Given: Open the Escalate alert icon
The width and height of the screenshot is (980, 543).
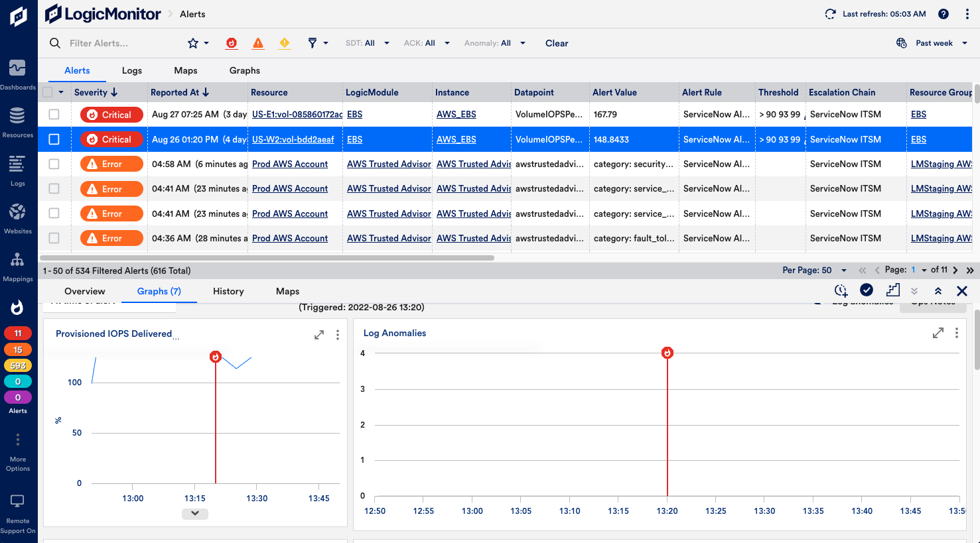Looking at the screenshot, I should pos(892,290).
